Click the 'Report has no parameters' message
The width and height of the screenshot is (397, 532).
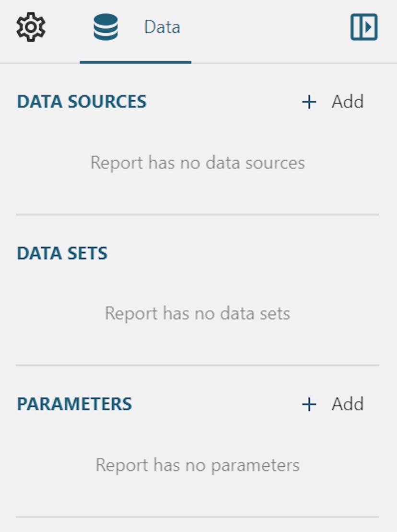coord(198,465)
